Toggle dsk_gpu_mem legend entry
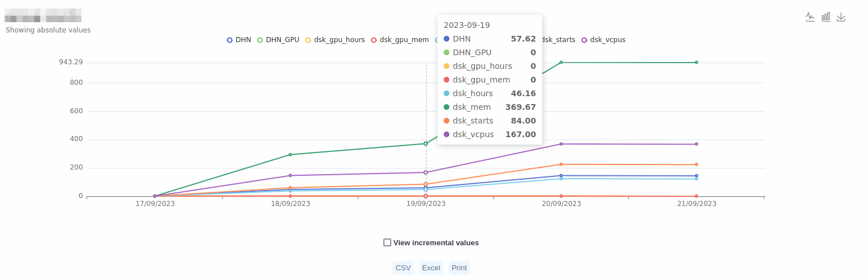This screenshot has width=868, height=280. pos(400,40)
